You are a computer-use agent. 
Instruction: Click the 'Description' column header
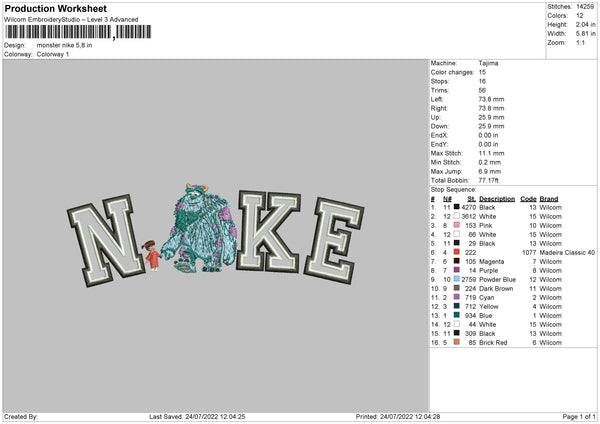pos(497,199)
